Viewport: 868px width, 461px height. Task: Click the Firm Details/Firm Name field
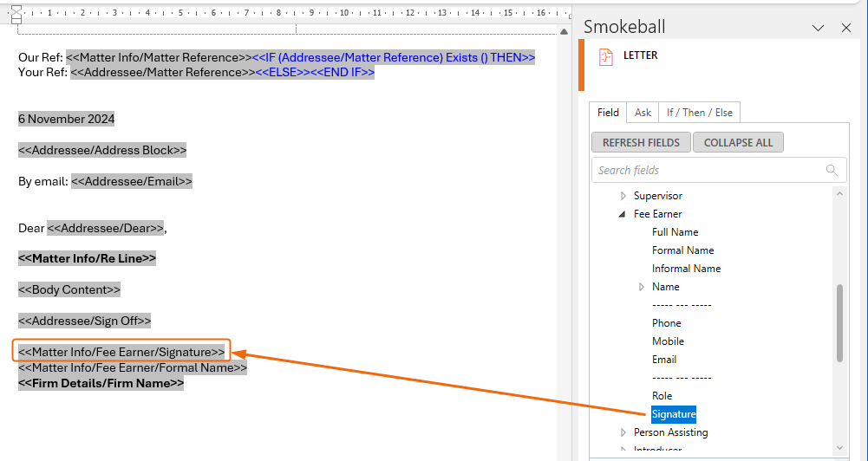pyautogui.click(x=101, y=383)
